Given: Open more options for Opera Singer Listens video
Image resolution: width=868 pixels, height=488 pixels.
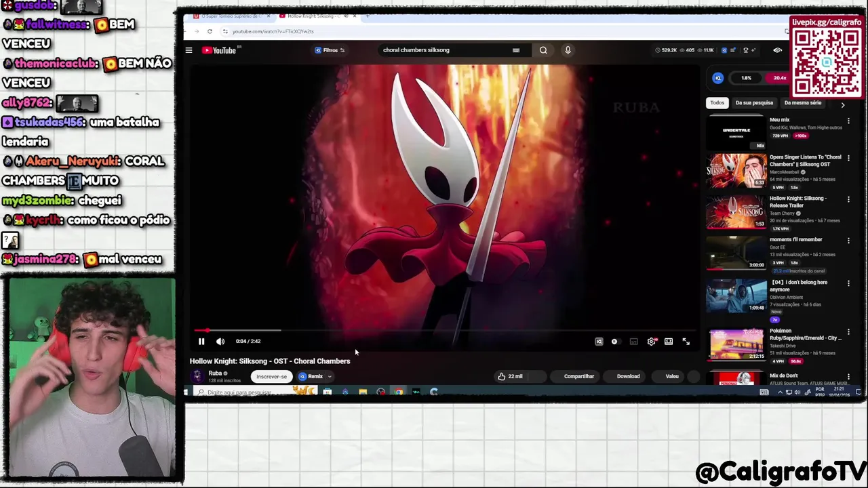Looking at the screenshot, I should pyautogui.click(x=848, y=158).
